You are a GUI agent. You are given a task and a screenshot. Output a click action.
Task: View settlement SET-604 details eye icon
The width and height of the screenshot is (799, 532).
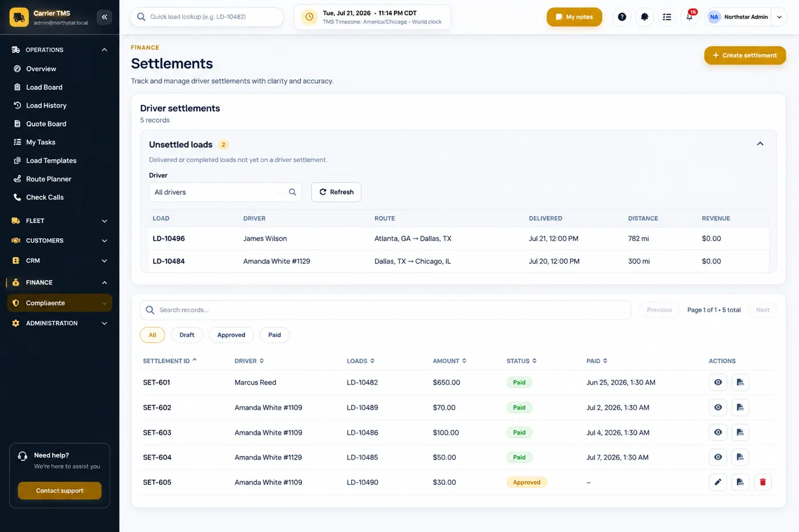click(718, 457)
